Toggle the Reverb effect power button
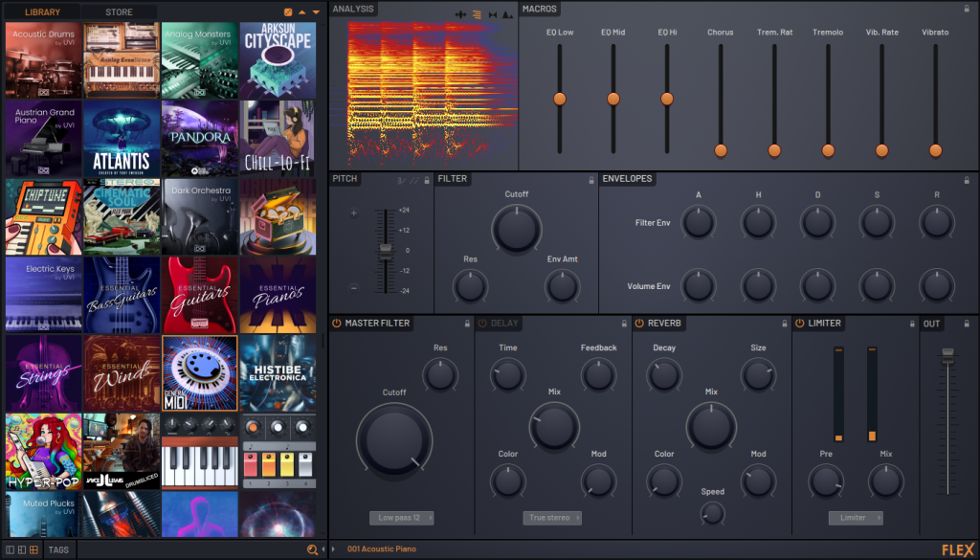This screenshot has height=560, width=980. tap(638, 324)
